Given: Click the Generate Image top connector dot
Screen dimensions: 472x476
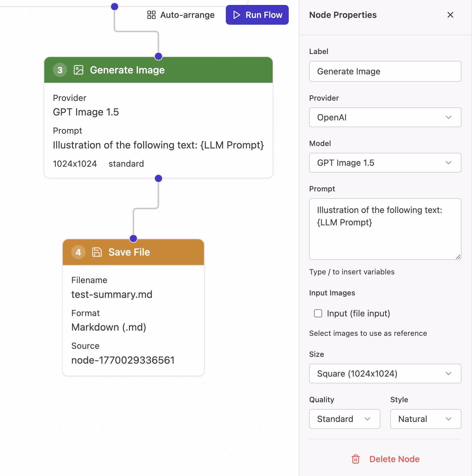Looking at the screenshot, I should 158,56.
